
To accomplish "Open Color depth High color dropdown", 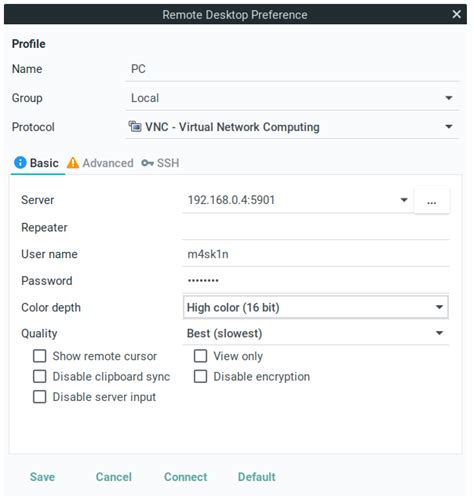I will click(x=315, y=307).
